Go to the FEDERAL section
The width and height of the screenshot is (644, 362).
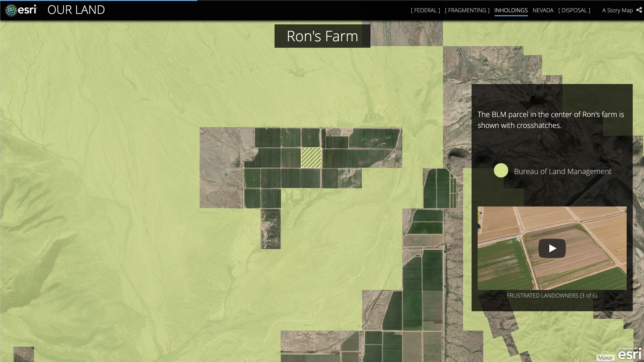[x=425, y=10]
